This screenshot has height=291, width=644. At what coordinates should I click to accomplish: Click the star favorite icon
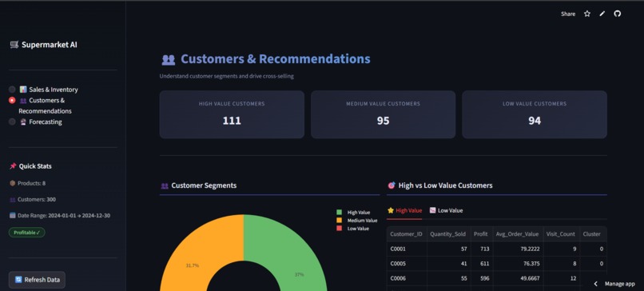pyautogui.click(x=587, y=14)
